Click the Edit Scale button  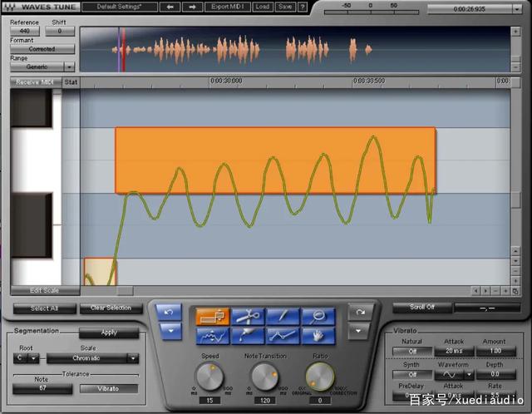tap(45, 290)
